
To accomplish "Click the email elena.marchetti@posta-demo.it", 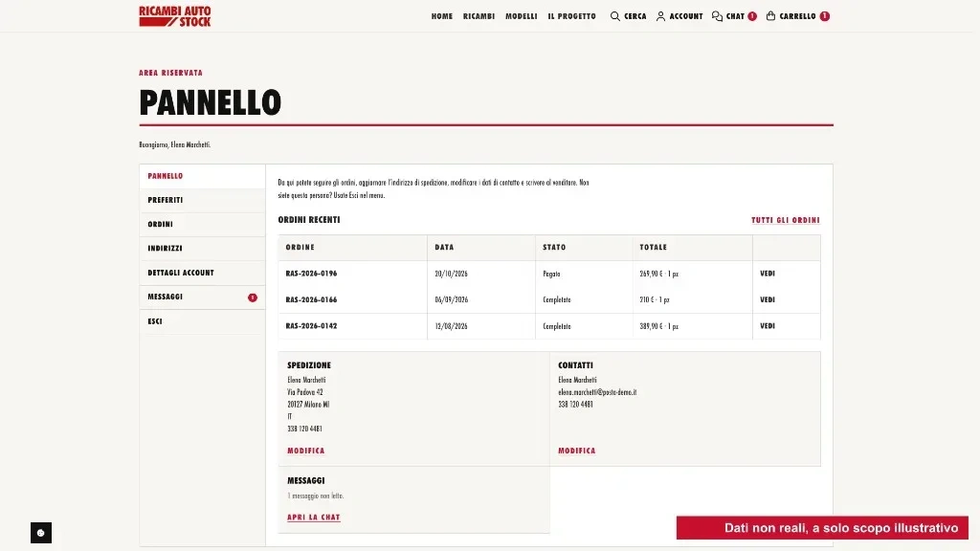I will click(597, 392).
